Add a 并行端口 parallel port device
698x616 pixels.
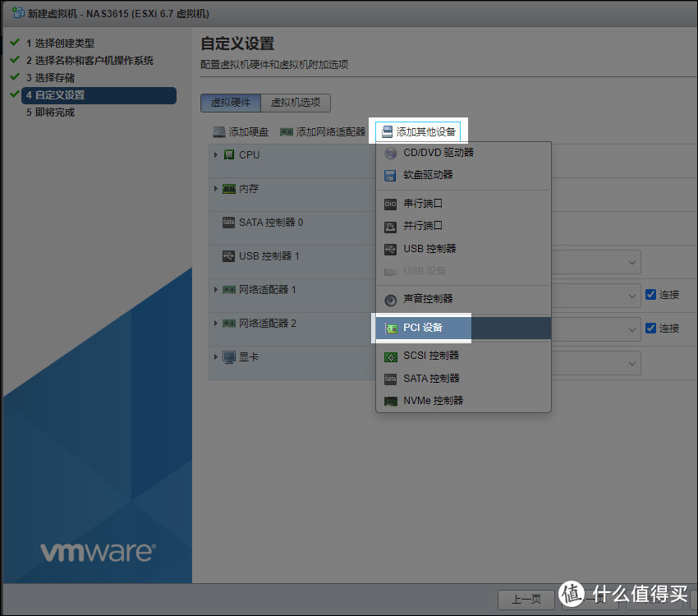[422, 226]
